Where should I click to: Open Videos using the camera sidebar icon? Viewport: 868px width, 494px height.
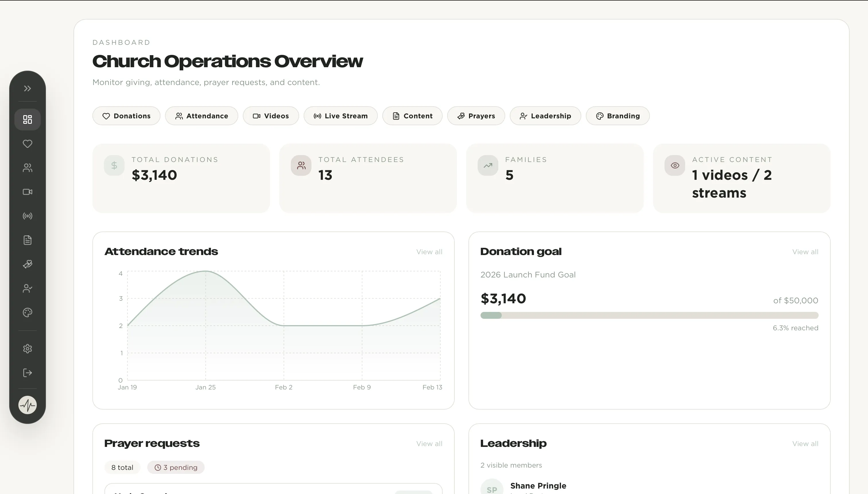(28, 192)
